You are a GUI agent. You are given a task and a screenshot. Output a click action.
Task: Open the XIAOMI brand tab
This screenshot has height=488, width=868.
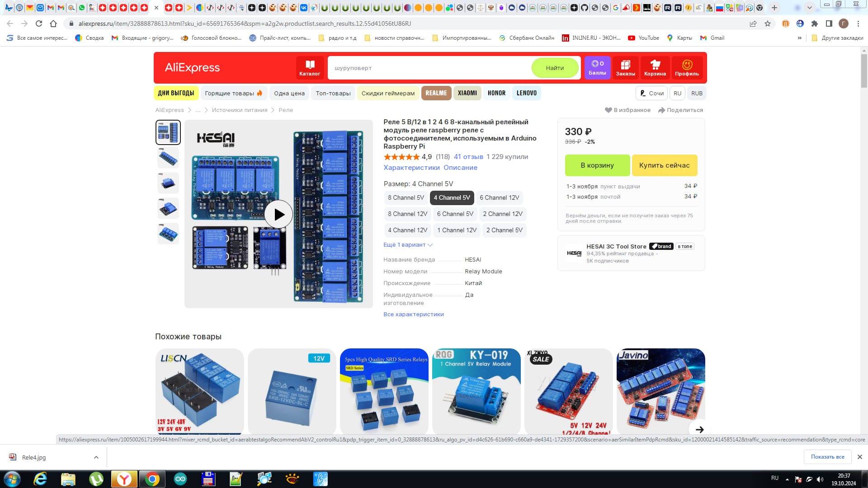coord(467,93)
